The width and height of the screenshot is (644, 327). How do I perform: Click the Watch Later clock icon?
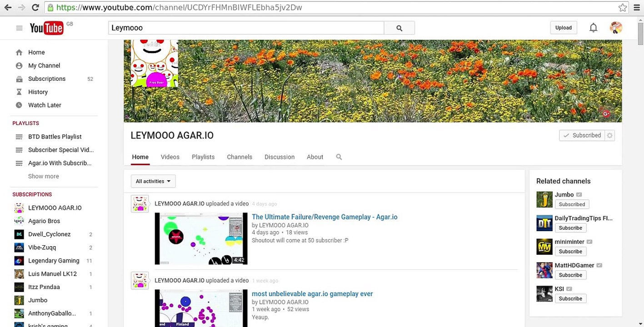pyautogui.click(x=19, y=105)
